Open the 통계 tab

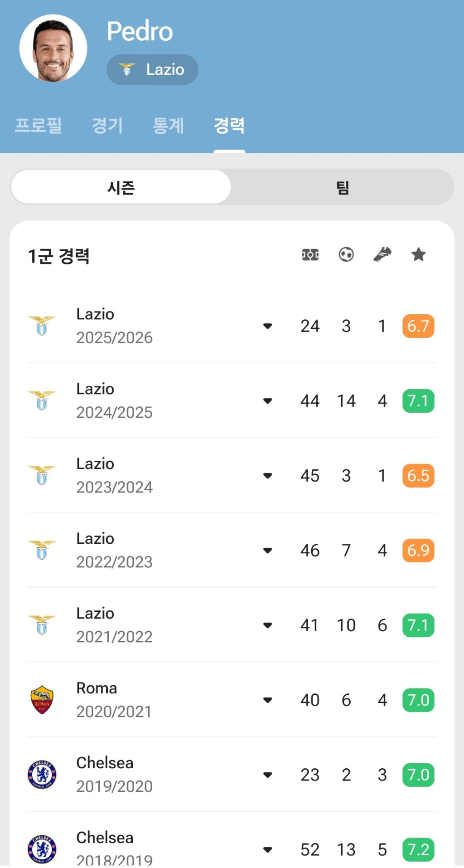tap(168, 125)
